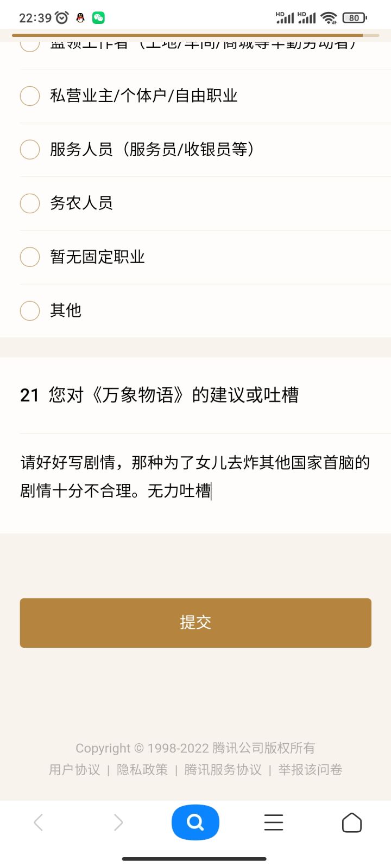Choose 服务人员 radio option
The height and width of the screenshot is (868, 391).
[x=30, y=149]
